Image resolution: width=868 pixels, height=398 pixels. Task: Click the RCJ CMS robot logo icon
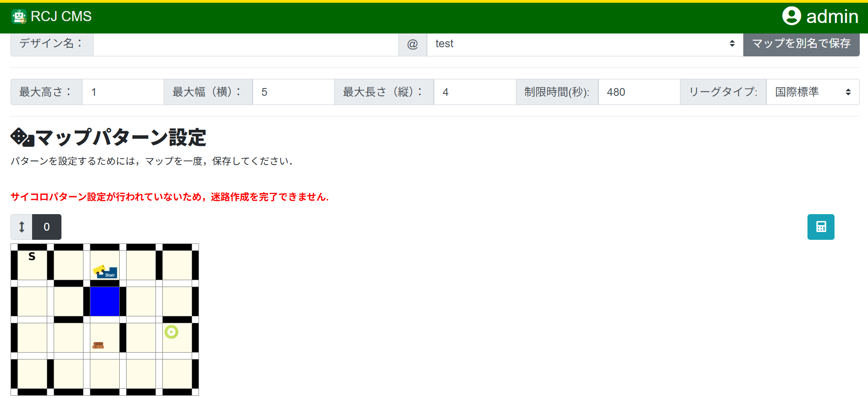(19, 17)
